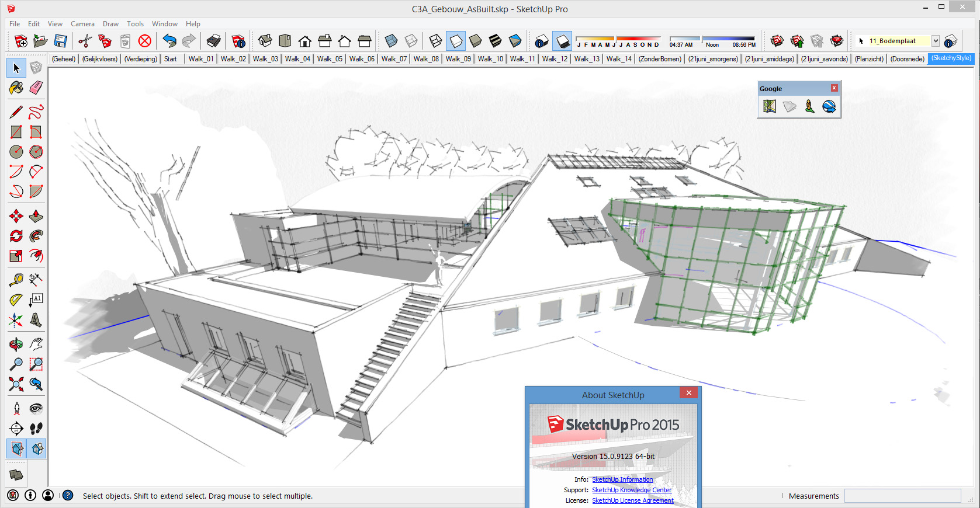
Task: Activate the Zoom magnifier tool
Action: 16,364
